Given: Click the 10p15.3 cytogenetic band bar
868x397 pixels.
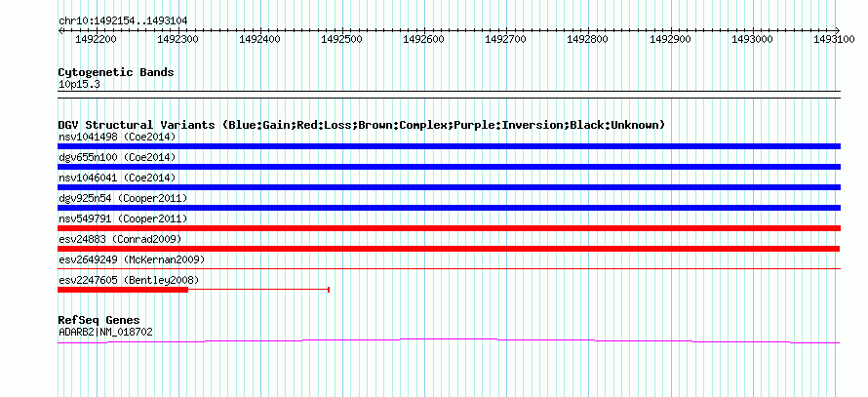Looking at the screenshot, I should click(449, 95).
